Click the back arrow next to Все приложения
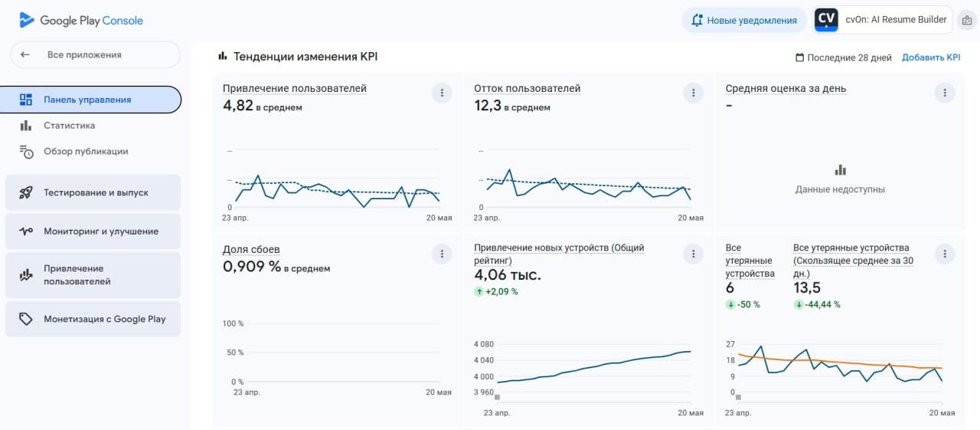980x430 pixels. [x=25, y=55]
